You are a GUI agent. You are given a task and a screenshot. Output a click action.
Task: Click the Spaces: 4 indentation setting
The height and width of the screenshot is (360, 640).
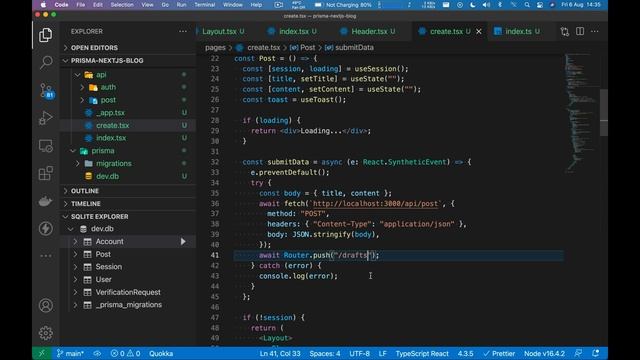point(324,353)
